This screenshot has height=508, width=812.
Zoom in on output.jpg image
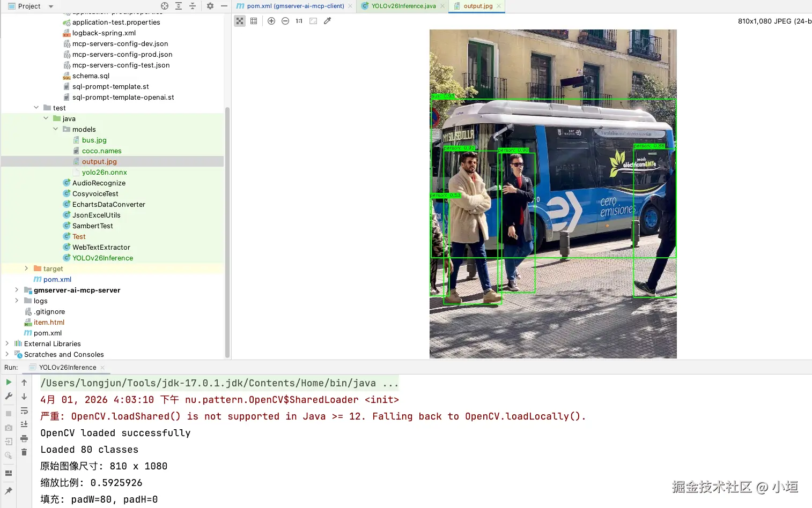(x=271, y=21)
